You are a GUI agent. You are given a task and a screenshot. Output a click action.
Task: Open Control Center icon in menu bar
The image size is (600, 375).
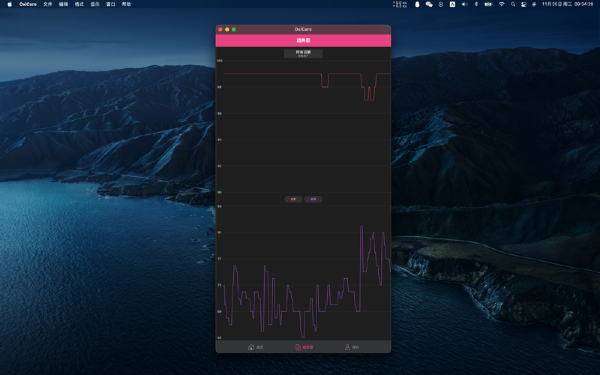(x=523, y=4)
